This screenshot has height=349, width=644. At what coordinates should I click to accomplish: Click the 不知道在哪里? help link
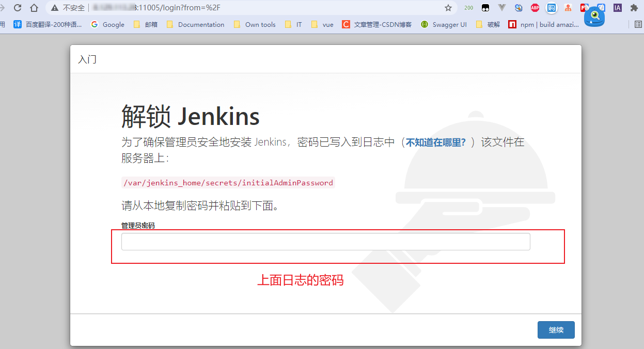coord(436,142)
